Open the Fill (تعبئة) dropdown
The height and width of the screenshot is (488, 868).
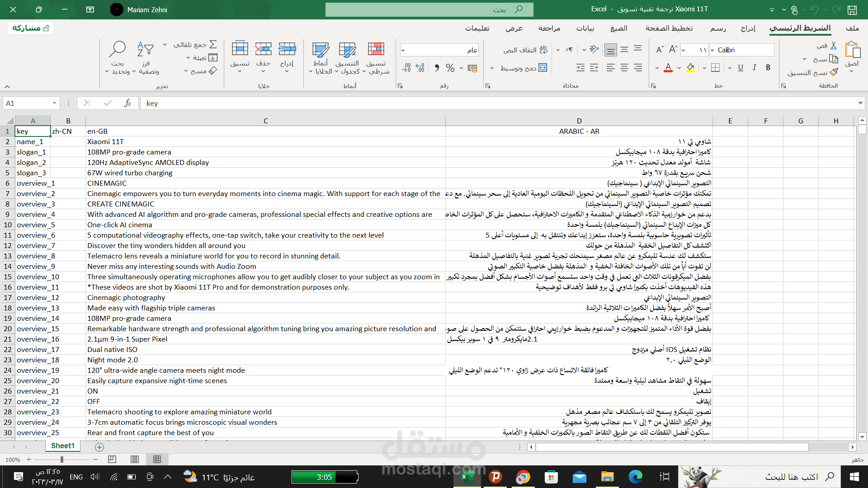203,58
